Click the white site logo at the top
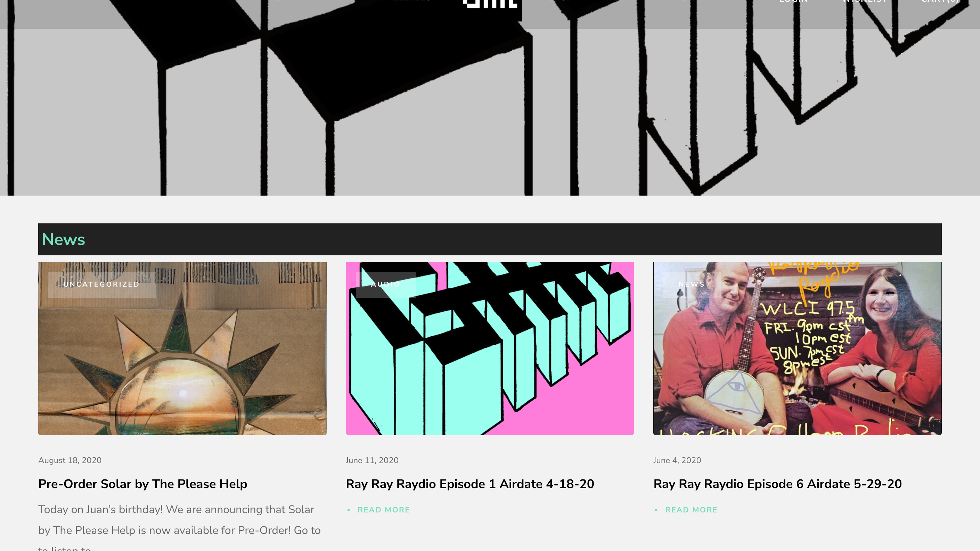980x551 pixels. (490, 4)
